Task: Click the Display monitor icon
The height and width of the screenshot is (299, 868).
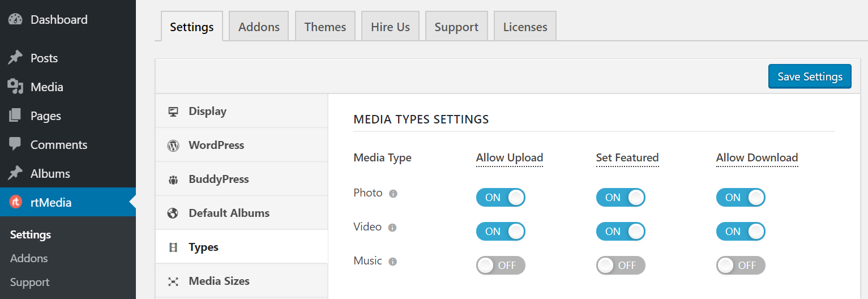Action: [173, 112]
